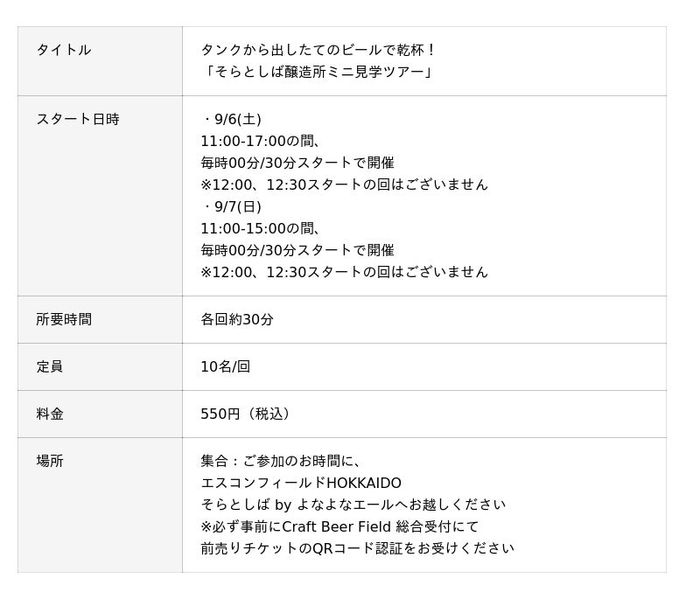This screenshot has width=700, height=599.
Task: Click the ・9/7(日) date text
Action: pos(231,206)
